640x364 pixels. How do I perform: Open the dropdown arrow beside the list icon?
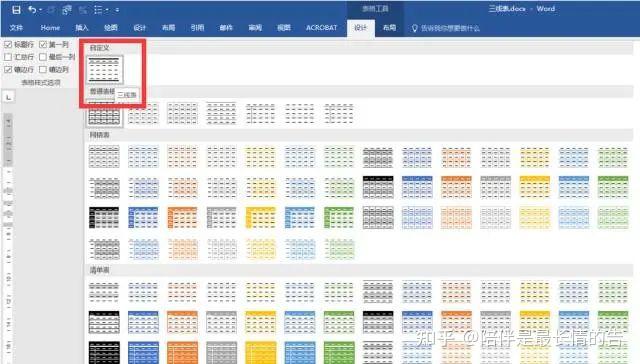107,10
